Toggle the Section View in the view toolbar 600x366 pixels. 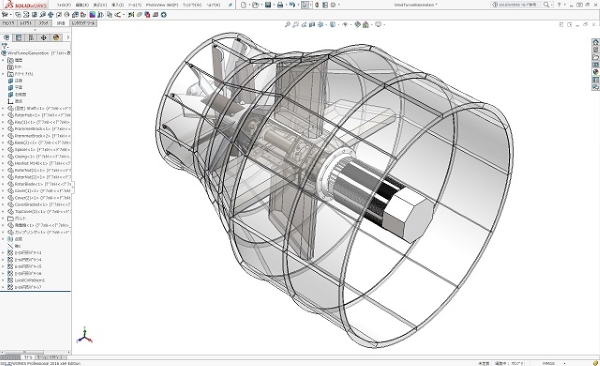click(x=312, y=25)
